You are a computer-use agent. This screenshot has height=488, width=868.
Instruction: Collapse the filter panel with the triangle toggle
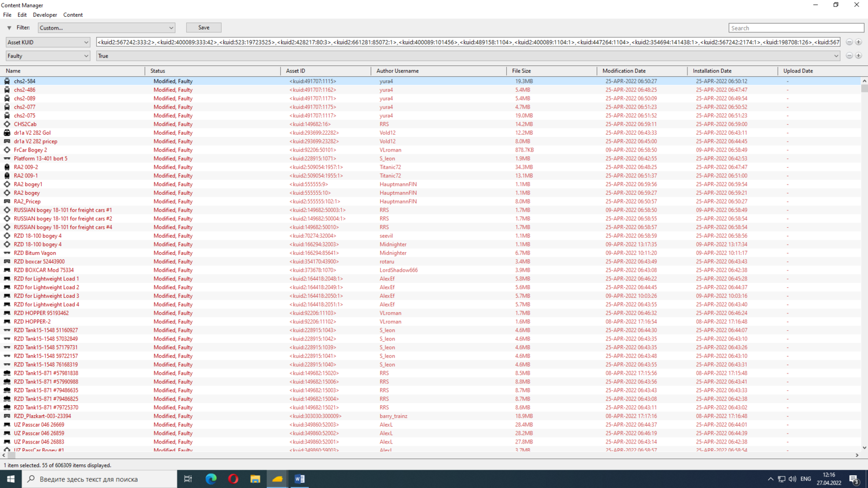9,28
